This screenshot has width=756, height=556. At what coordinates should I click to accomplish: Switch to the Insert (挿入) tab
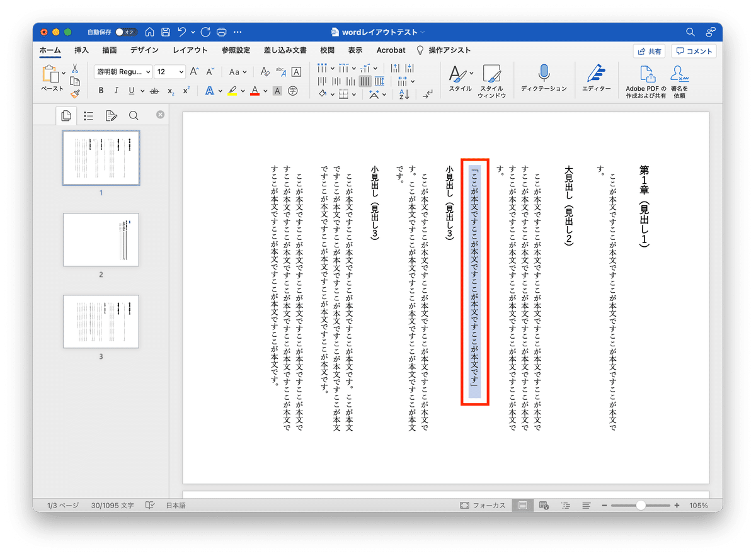tap(81, 50)
